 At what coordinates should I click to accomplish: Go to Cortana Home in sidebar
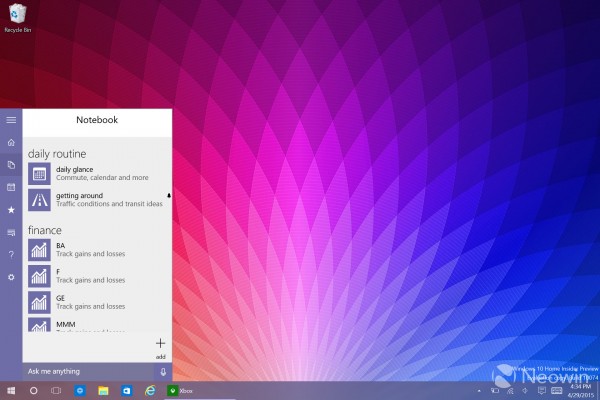point(11,142)
